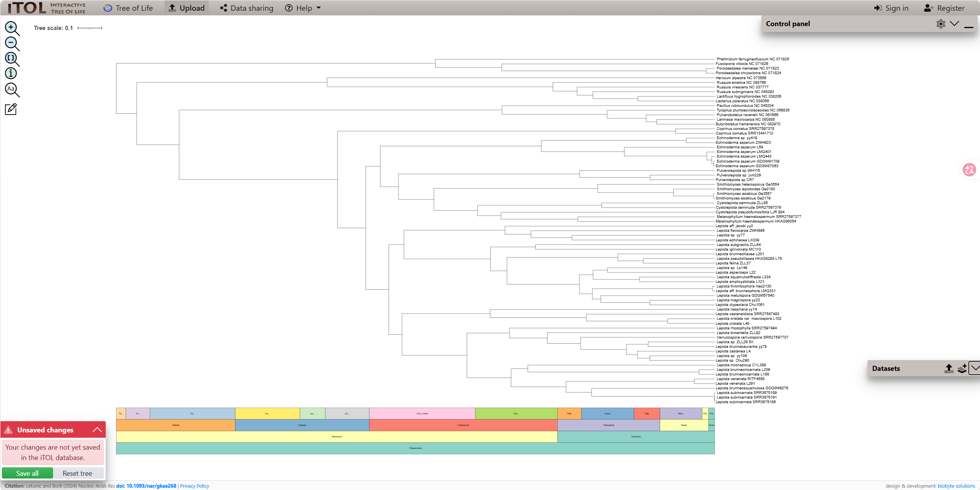Select leaf Pulverolepiota sp WH115
Viewport: 980px width, 490px height.
click(738, 171)
